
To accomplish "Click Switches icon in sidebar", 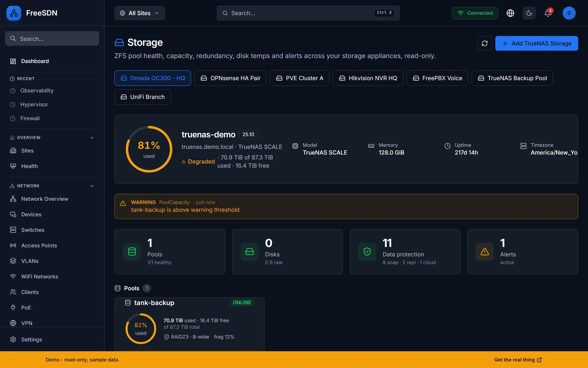I will (x=13, y=230).
